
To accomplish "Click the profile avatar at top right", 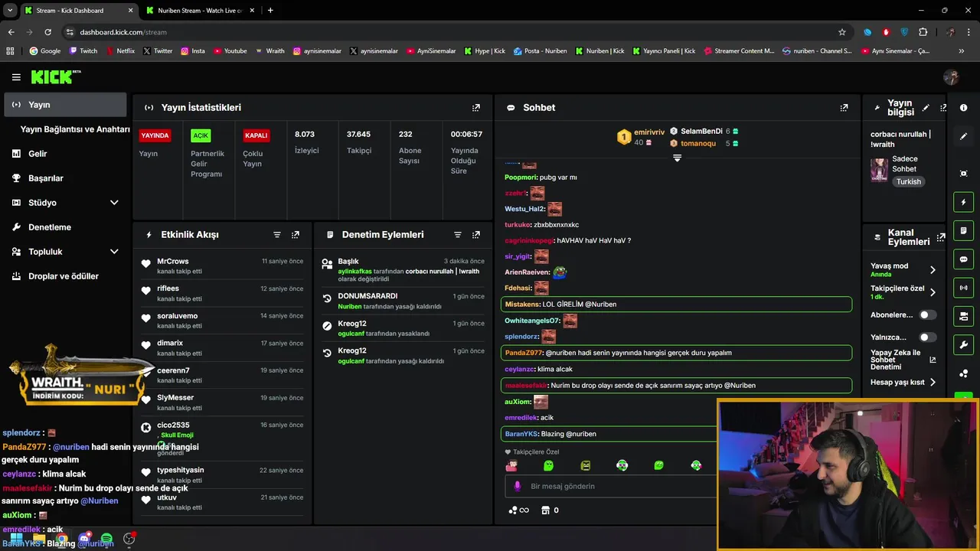I will coord(952,77).
